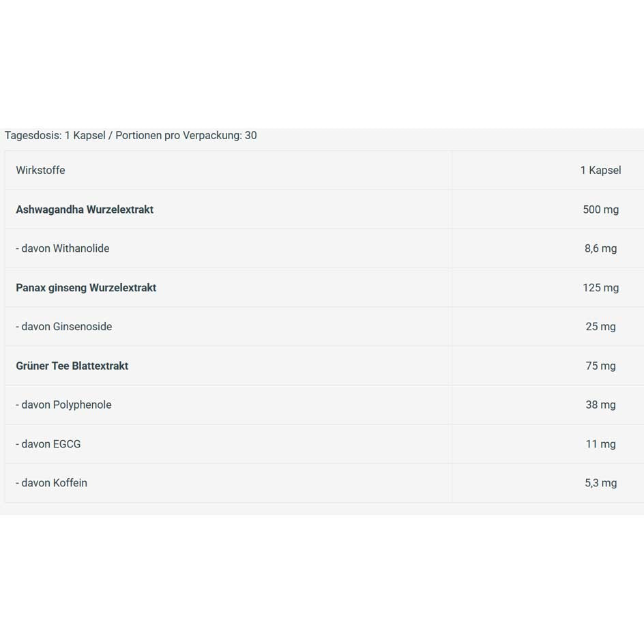The image size is (644, 644).
Task: Click the 1 Kapsel column header
Action: (x=600, y=170)
